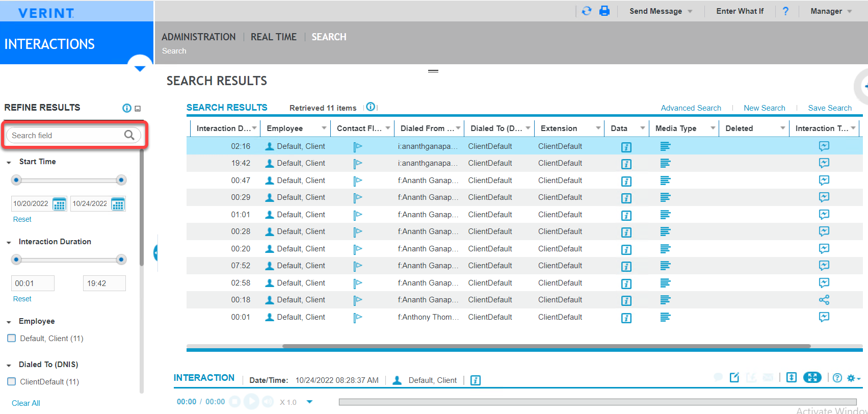Click the playback progress bar
Viewport: 868px width, 414px height.
pos(597,402)
